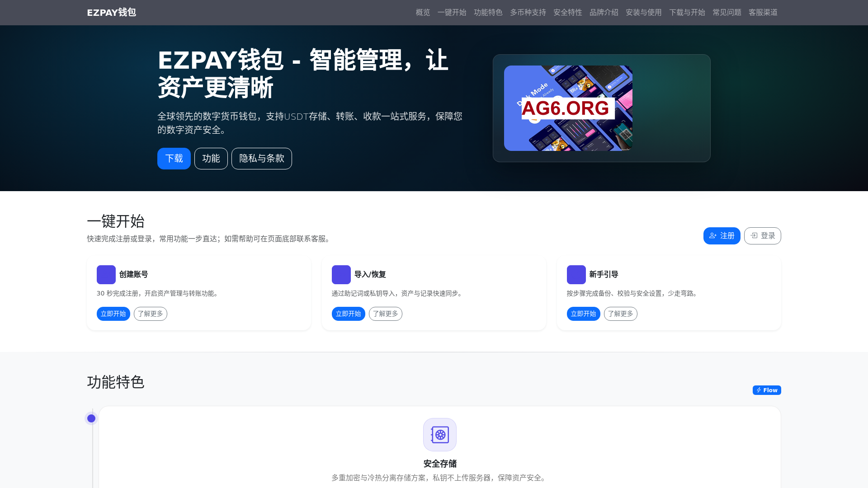
Task: Click the 一键开始 section heading
Action: coord(116,221)
